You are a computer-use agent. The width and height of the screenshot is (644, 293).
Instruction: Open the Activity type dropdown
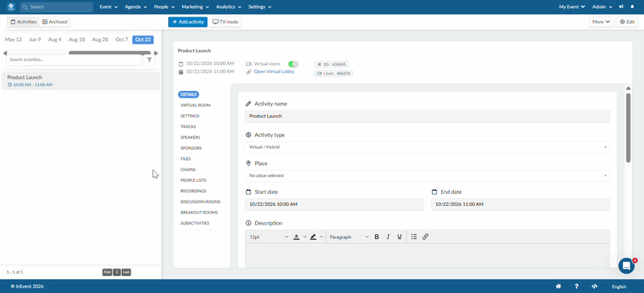427,147
